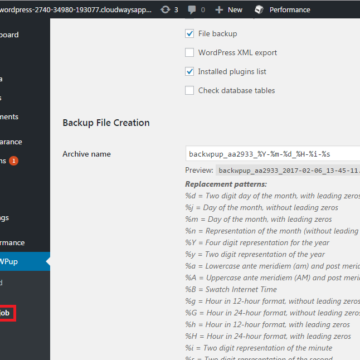This screenshot has width=360, height=360.
Task: Open Comments in the admin sidebar
Action: [x=9, y=117]
